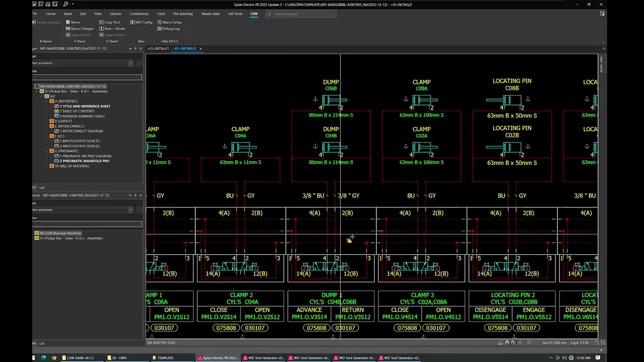The image size is (644, 362).
Task: Open the Windows Start menu
Action: tap(34, 358)
